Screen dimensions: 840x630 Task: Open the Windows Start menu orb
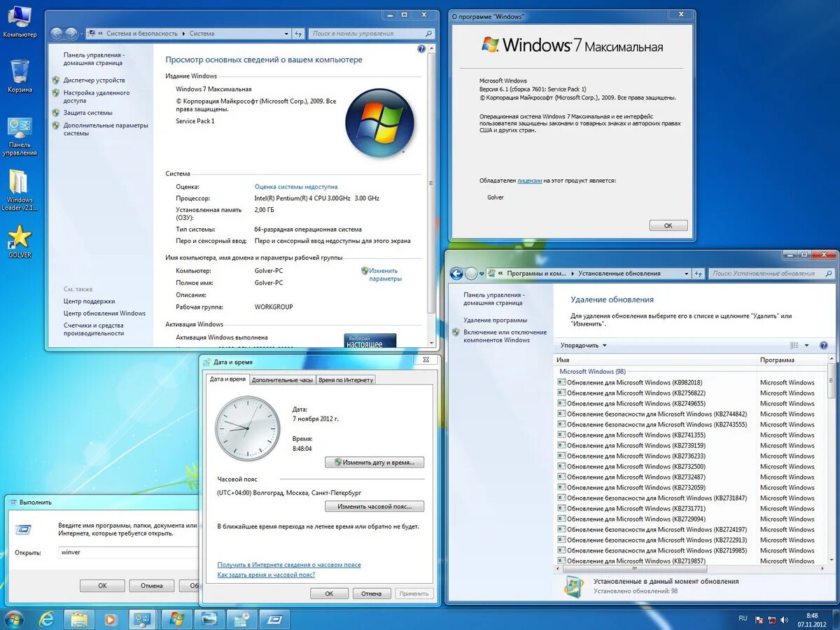(x=14, y=619)
